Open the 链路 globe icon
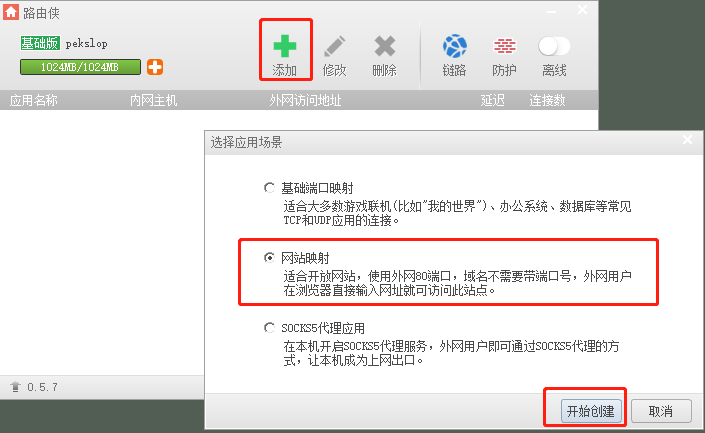 (x=455, y=46)
